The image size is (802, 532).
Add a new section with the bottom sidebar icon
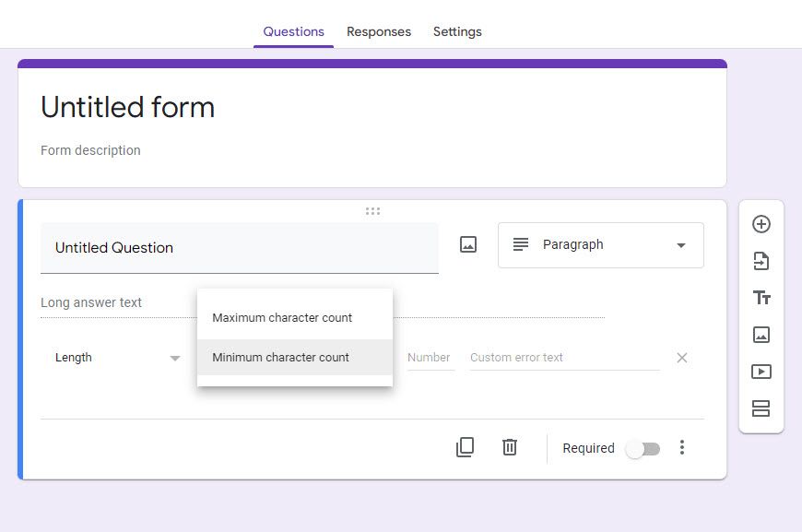click(761, 408)
